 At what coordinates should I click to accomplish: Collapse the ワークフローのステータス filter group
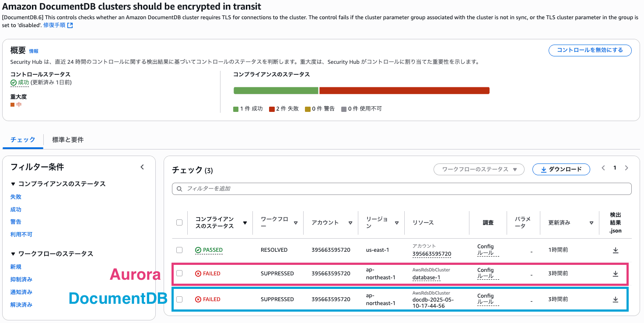pyautogui.click(x=13, y=254)
